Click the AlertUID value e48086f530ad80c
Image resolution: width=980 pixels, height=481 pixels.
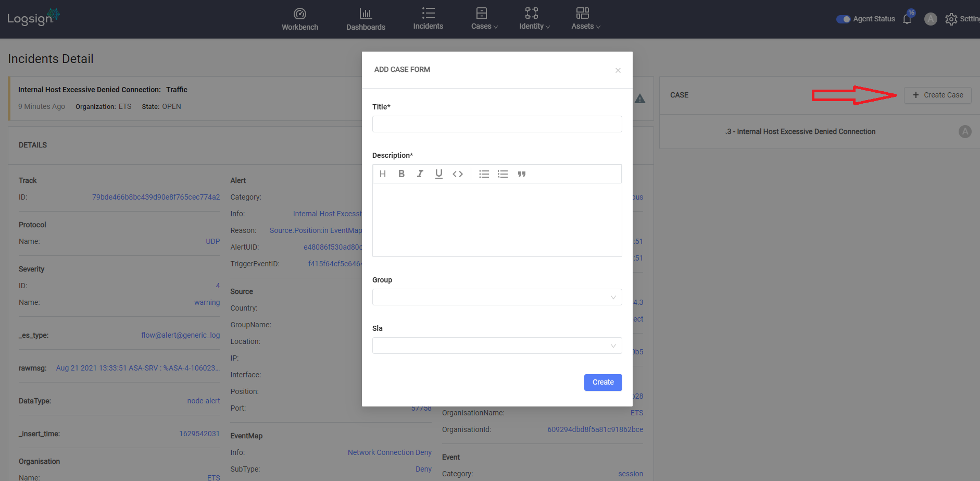(333, 247)
